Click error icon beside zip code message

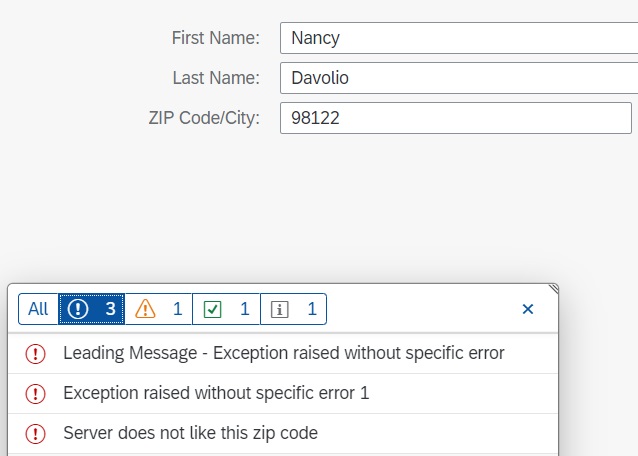35,433
